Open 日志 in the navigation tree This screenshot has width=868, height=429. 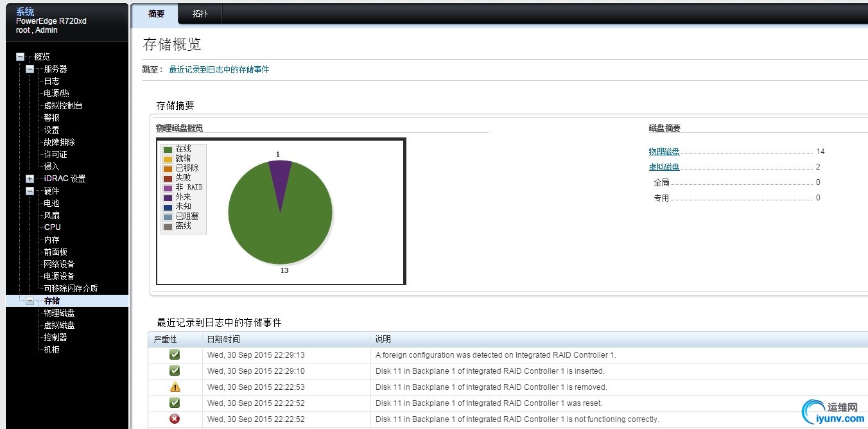51,81
